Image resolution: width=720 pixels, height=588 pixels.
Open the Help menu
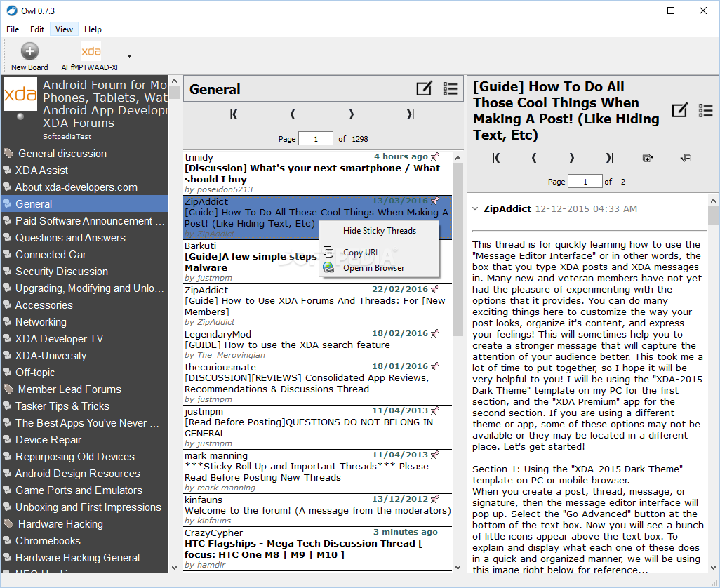[x=93, y=29]
